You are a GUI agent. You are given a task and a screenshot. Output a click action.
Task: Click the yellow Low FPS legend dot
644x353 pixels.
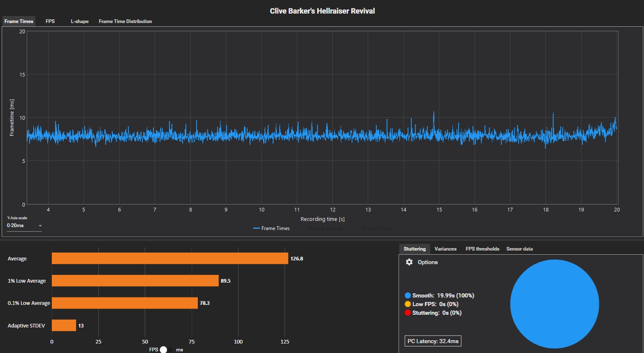point(408,304)
